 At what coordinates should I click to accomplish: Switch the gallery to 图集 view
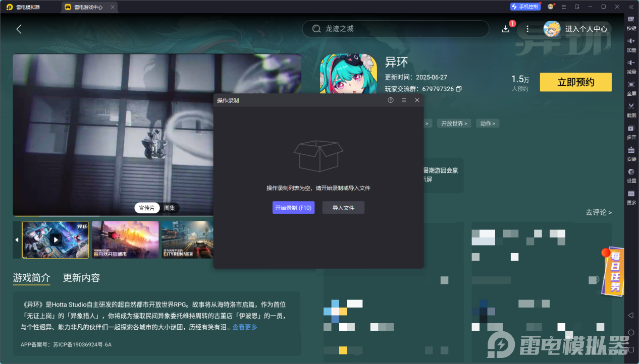[x=170, y=208]
